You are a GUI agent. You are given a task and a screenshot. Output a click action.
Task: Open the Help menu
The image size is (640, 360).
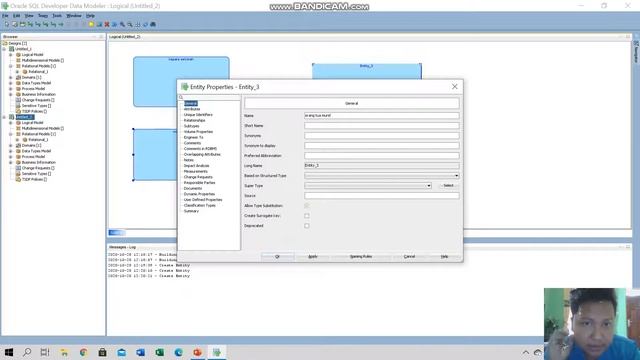[x=90, y=16]
